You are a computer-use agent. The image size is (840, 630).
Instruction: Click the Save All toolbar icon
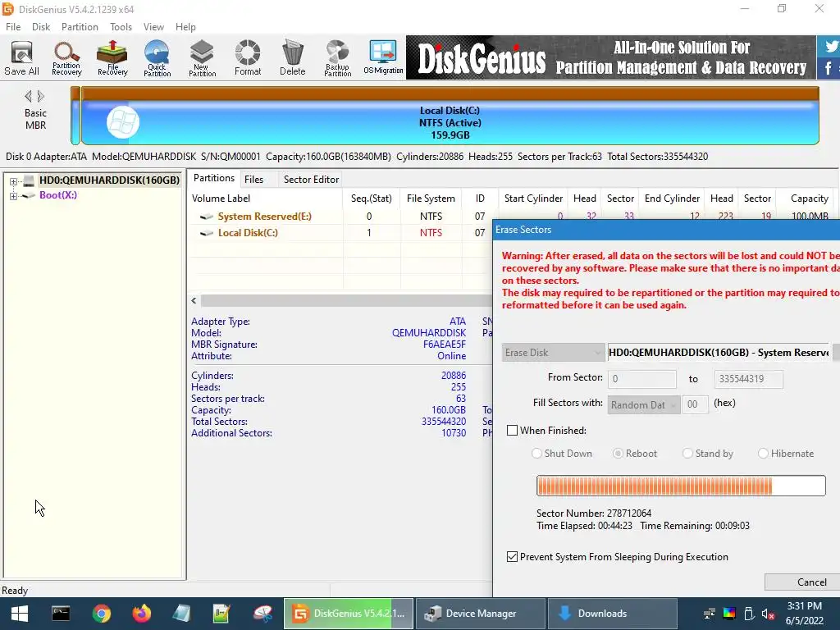tap(22, 58)
